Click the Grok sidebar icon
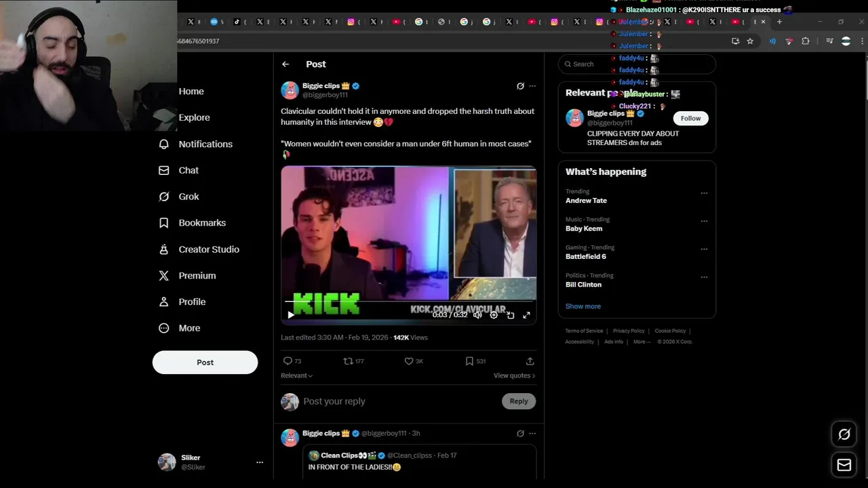The height and width of the screenshot is (488, 868). [163, 197]
